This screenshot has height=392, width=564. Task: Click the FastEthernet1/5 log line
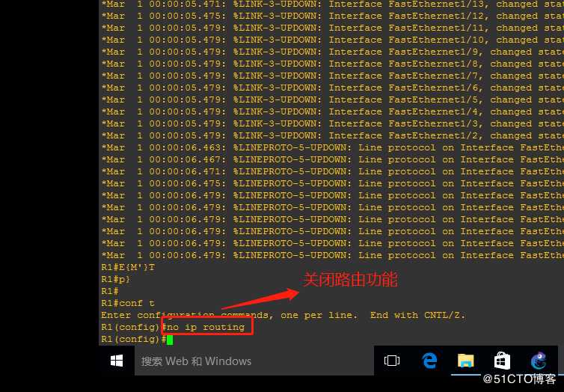click(x=332, y=99)
